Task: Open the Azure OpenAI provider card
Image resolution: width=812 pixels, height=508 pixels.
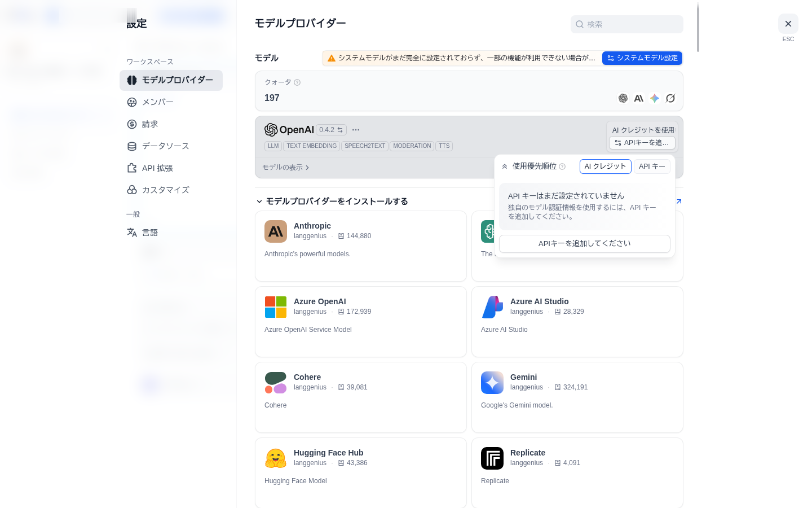Action: coord(361,322)
